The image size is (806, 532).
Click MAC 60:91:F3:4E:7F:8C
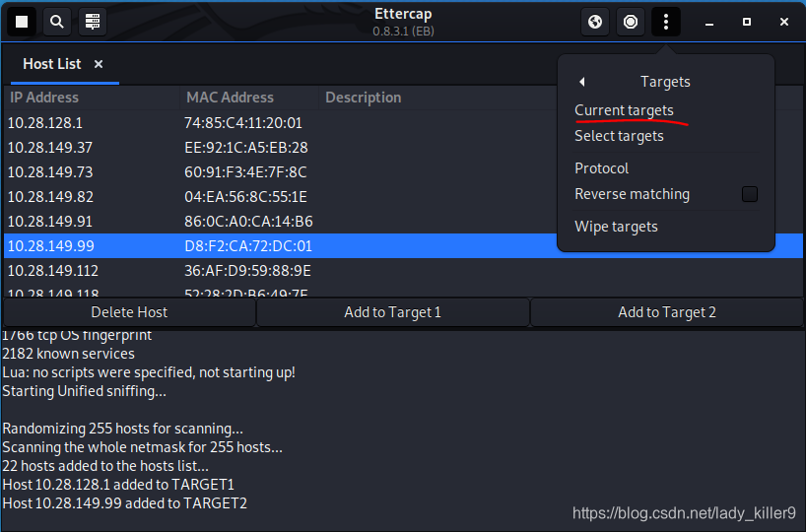[245, 172]
